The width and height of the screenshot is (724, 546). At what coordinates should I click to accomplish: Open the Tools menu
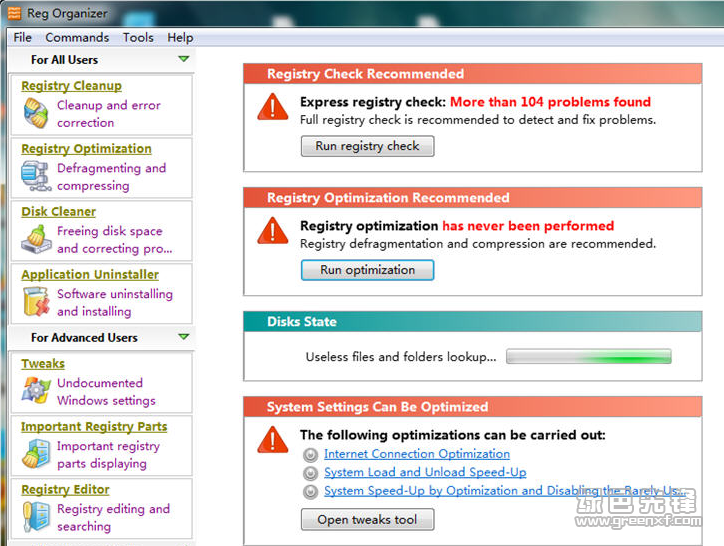[x=138, y=37]
